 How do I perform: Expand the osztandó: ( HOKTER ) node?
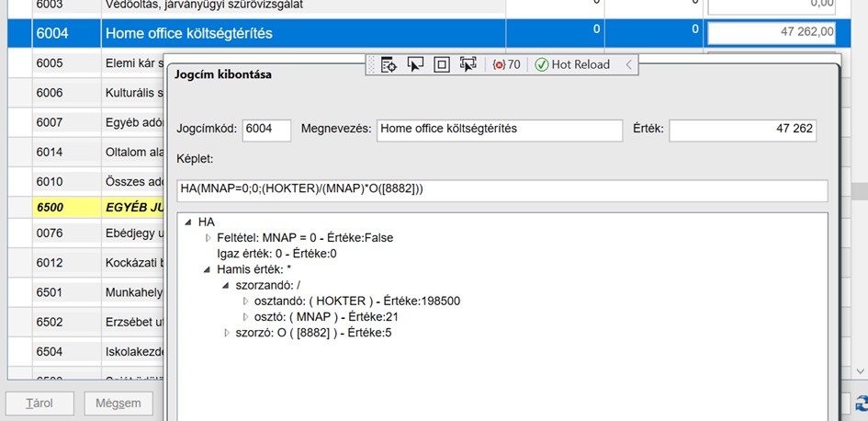pos(246,302)
